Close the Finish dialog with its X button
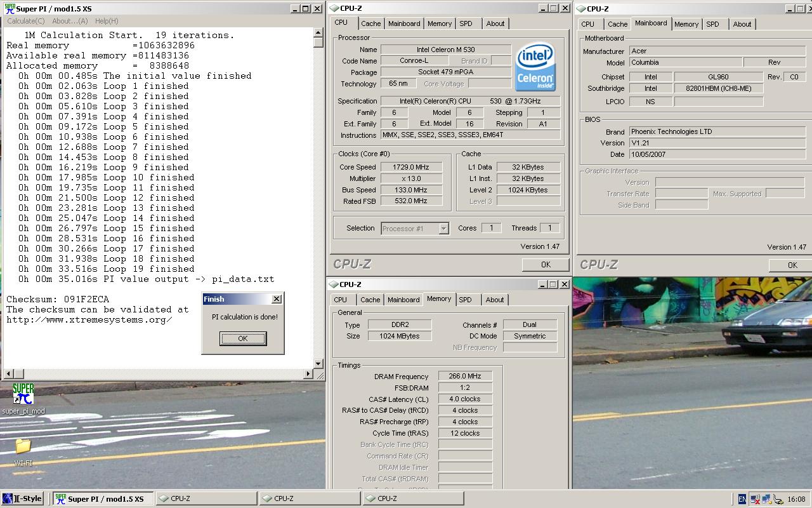 [277, 299]
